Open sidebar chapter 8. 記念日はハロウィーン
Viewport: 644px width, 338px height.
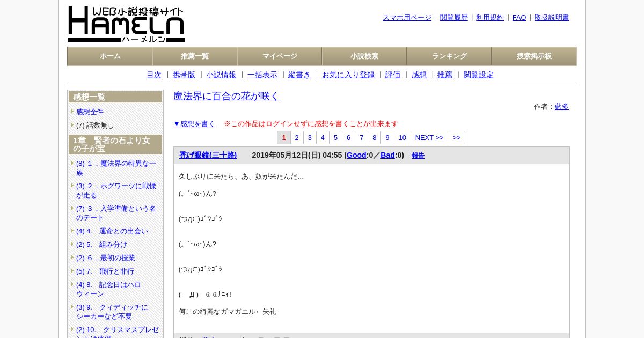pyautogui.click(x=108, y=289)
